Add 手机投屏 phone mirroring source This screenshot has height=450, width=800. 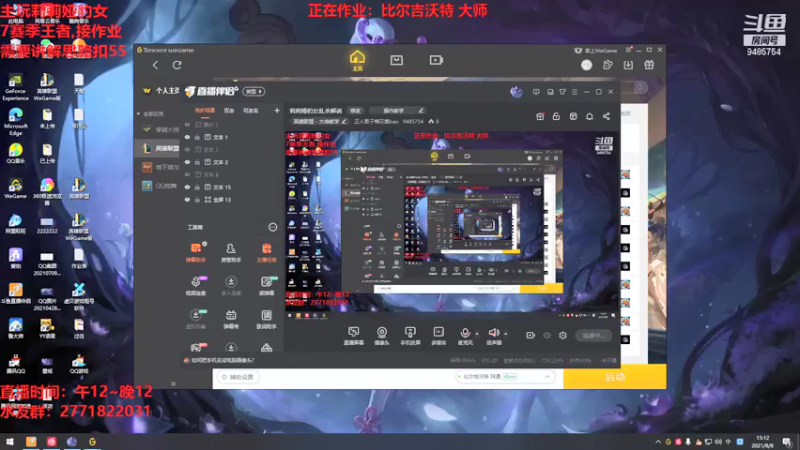pyautogui.click(x=410, y=336)
